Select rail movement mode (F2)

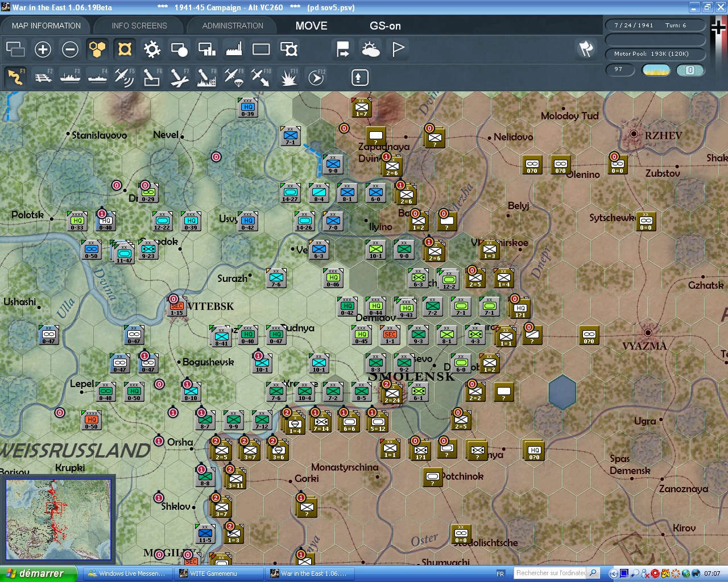coord(43,77)
